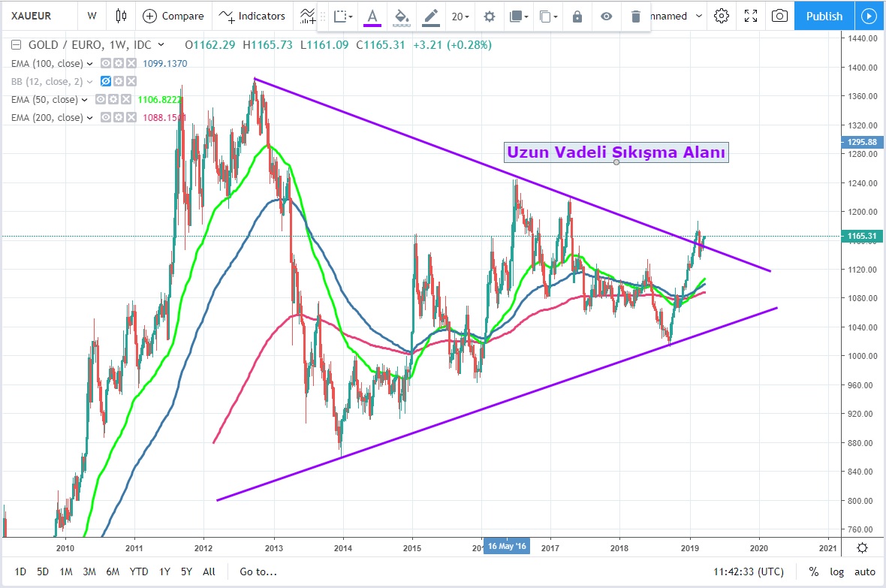This screenshot has height=588, width=886.
Task: Open the Indicators list
Action: pyautogui.click(x=252, y=16)
